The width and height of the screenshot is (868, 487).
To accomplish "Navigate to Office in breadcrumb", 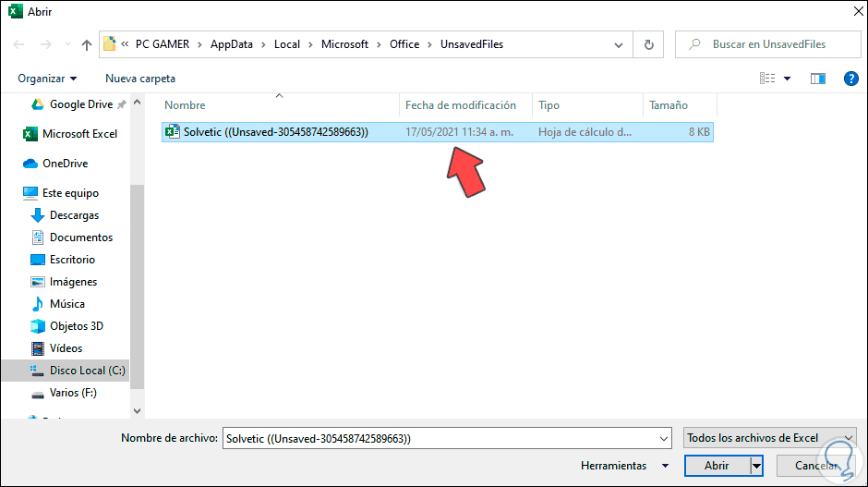I will 404,44.
